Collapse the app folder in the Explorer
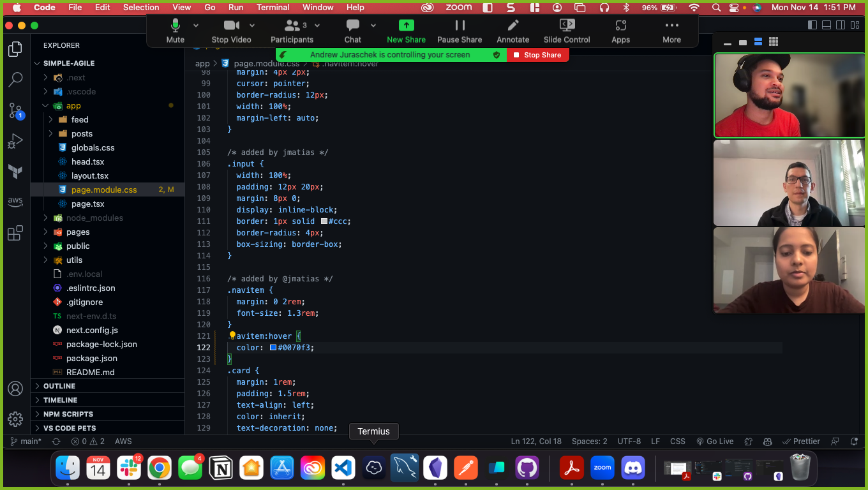The width and height of the screenshot is (868, 490). pyautogui.click(x=45, y=105)
